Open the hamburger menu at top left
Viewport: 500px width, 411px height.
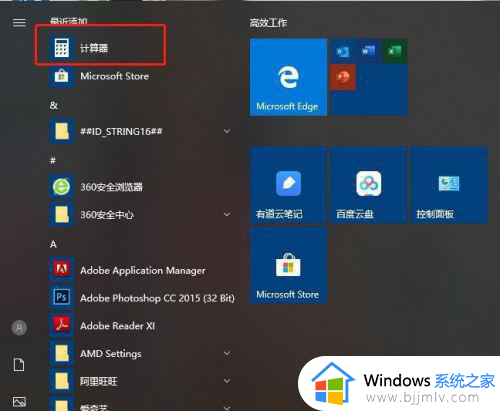19,22
